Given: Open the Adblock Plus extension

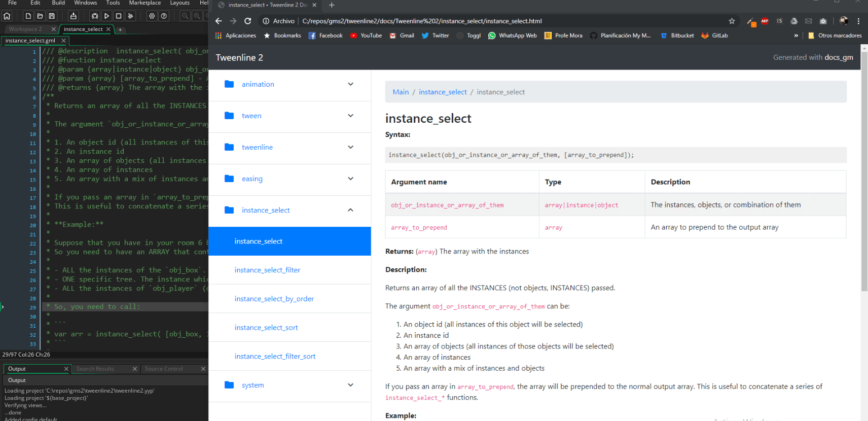Looking at the screenshot, I should click(765, 21).
